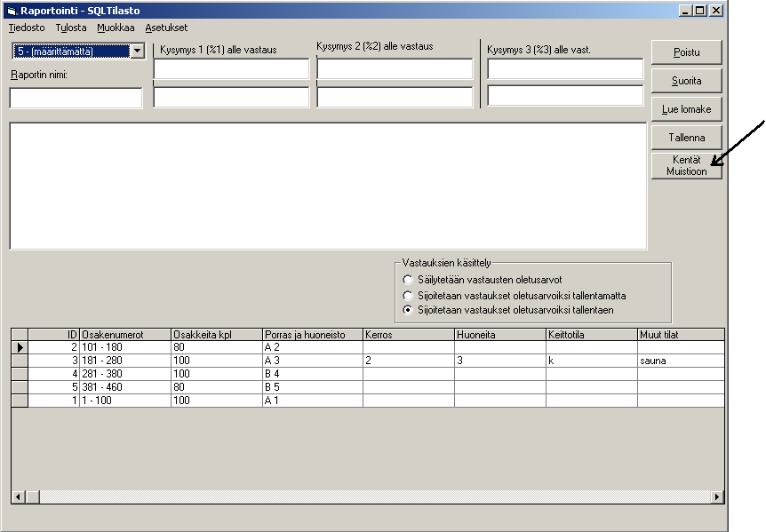766x532 pixels.
Task: Click the '101 - 180' cell
Action: [125, 347]
